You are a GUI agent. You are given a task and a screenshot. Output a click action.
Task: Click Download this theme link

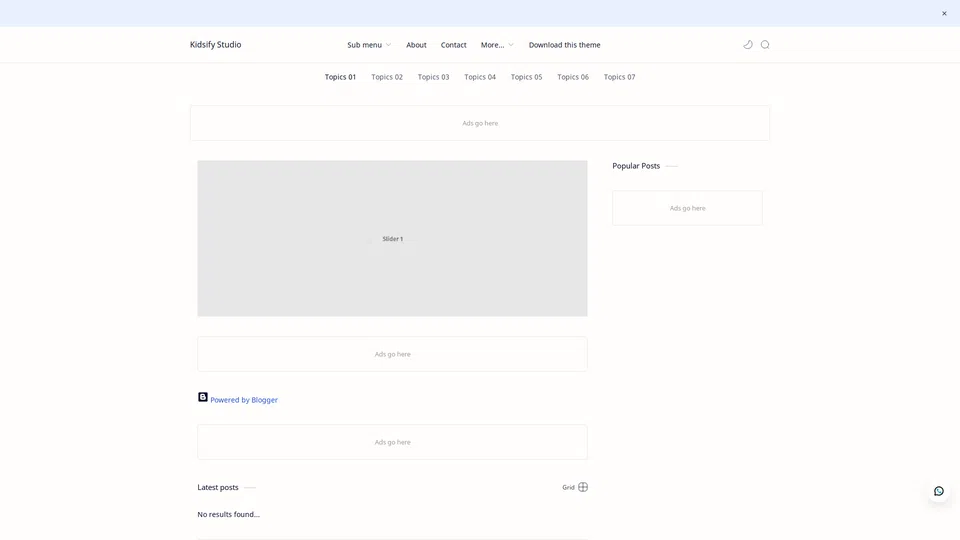click(564, 45)
